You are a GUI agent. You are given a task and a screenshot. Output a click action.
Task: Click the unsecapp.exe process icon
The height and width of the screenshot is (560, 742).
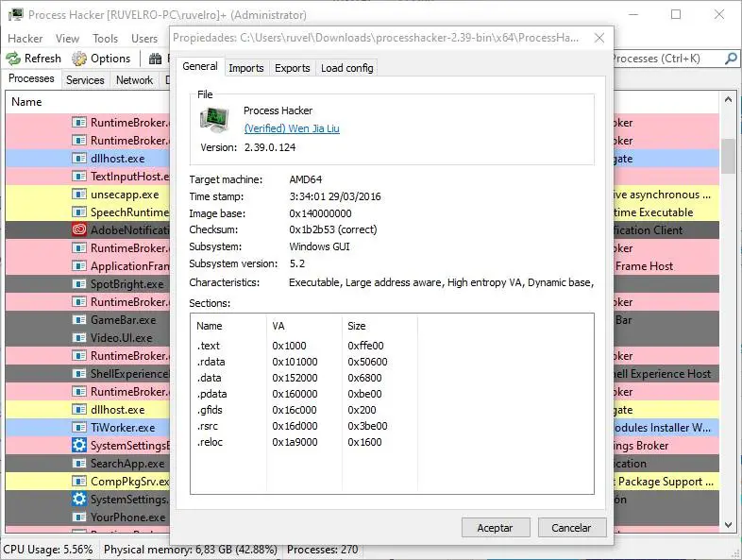tap(79, 195)
